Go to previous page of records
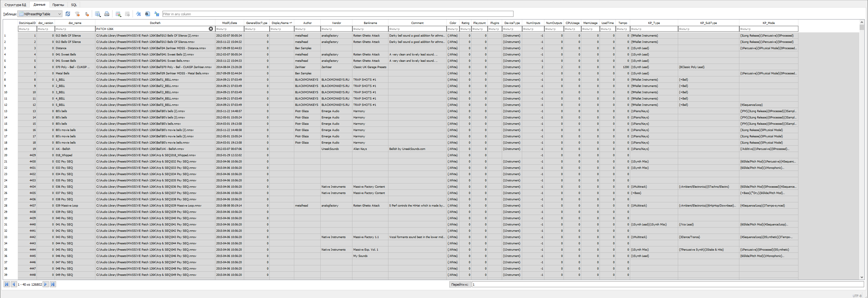The width and height of the screenshot is (868, 298). [13, 284]
